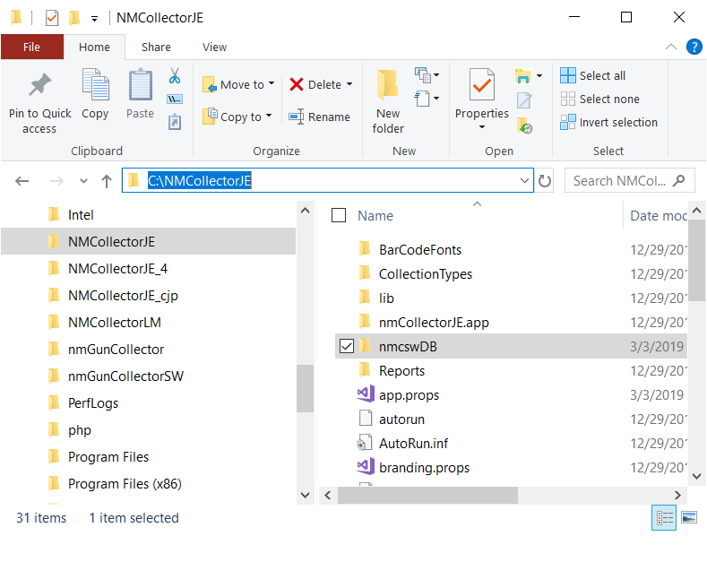Click the History icon in Open group
The image size is (707, 588).
click(x=524, y=125)
